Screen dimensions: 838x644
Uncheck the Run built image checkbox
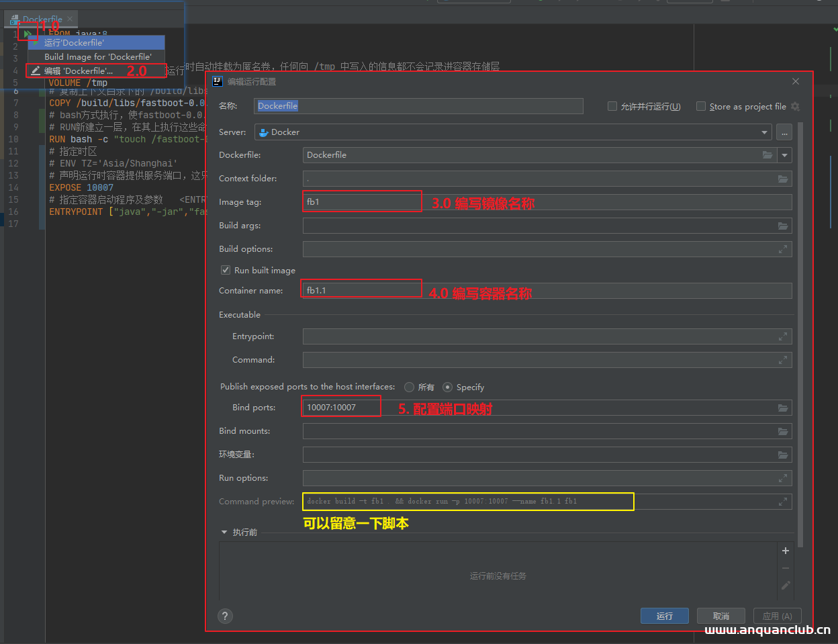(226, 270)
